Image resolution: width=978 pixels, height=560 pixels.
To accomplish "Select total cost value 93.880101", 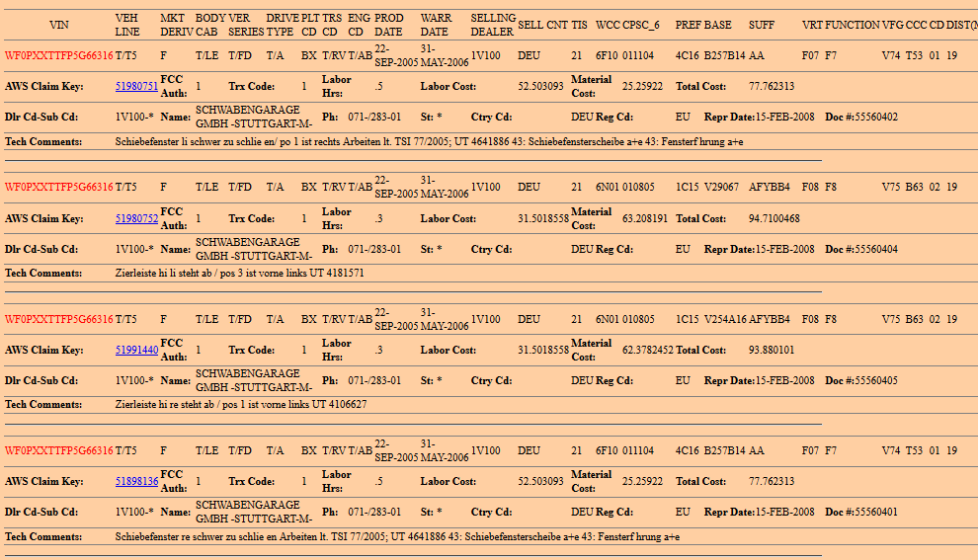I will (772, 350).
